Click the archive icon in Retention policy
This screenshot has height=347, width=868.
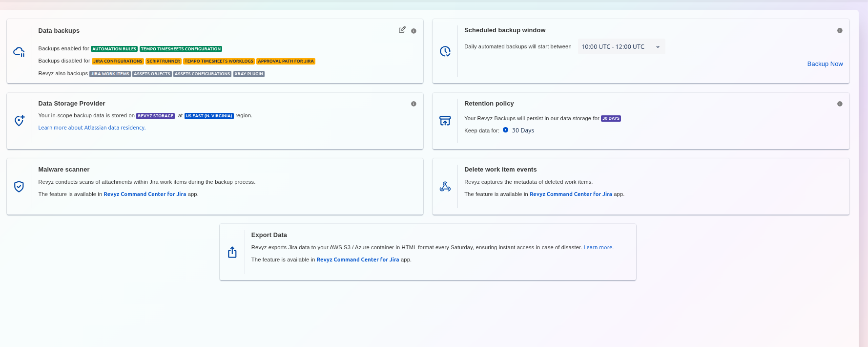pyautogui.click(x=445, y=121)
